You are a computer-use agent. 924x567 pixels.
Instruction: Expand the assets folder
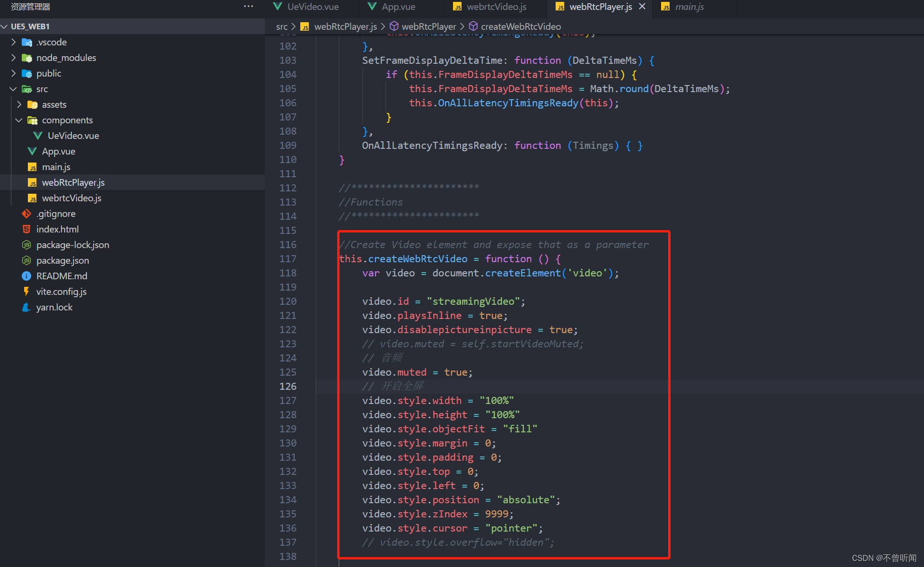pos(19,104)
